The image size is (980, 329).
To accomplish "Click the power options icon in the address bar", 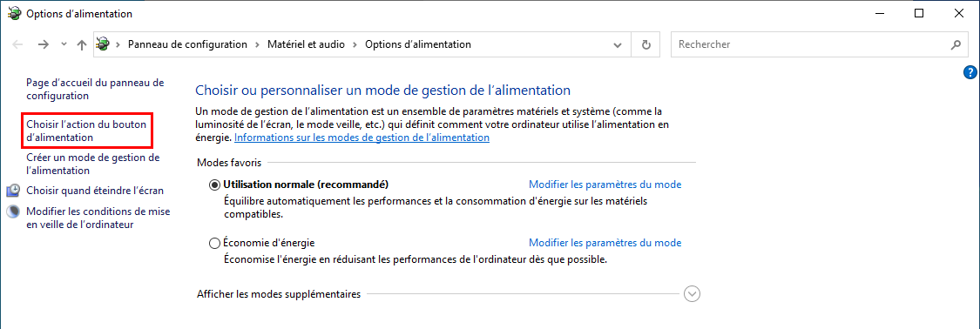I will (x=103, y=44).
